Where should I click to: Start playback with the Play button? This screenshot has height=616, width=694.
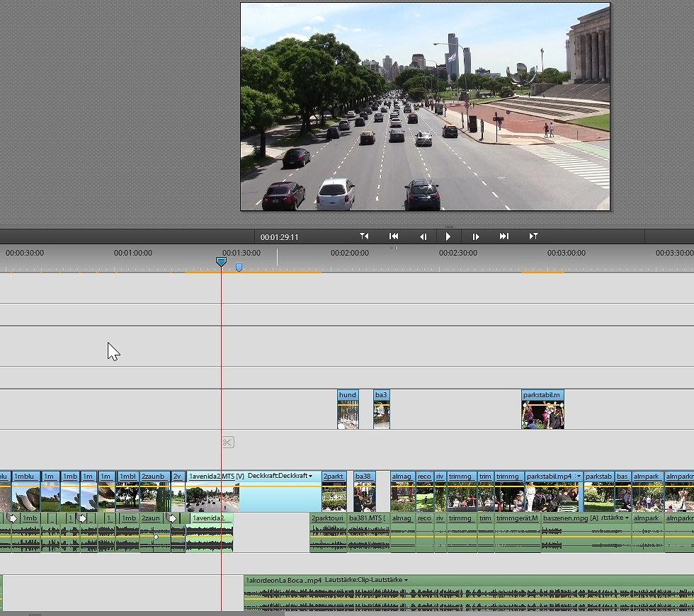click(x=448, y=236)
